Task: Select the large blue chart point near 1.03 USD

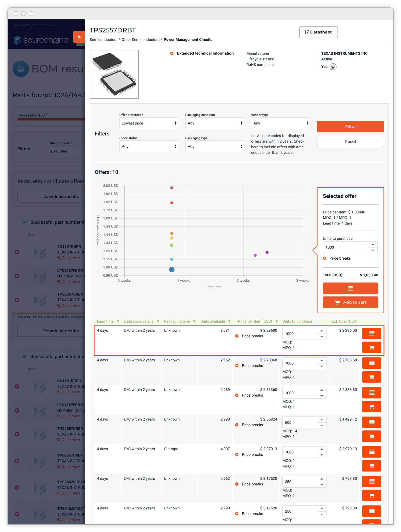Action: pyautogui.click(x=172, y=269)
